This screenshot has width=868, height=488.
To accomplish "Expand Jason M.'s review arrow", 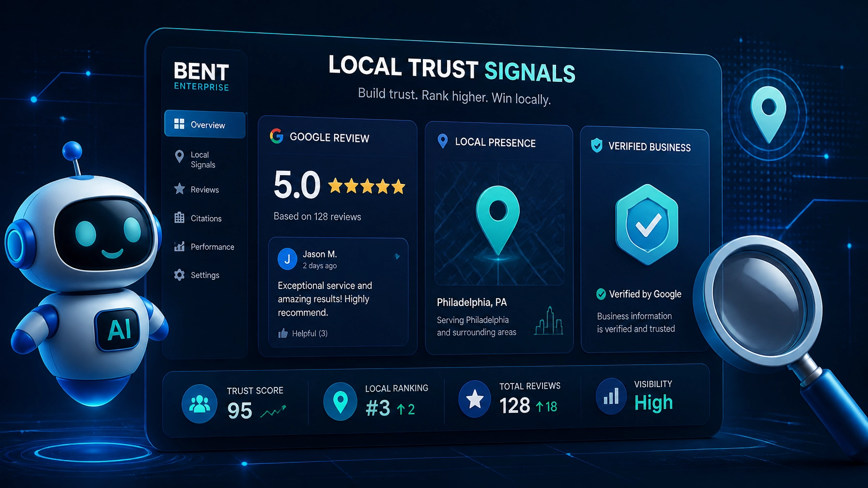I will [397, 256].
